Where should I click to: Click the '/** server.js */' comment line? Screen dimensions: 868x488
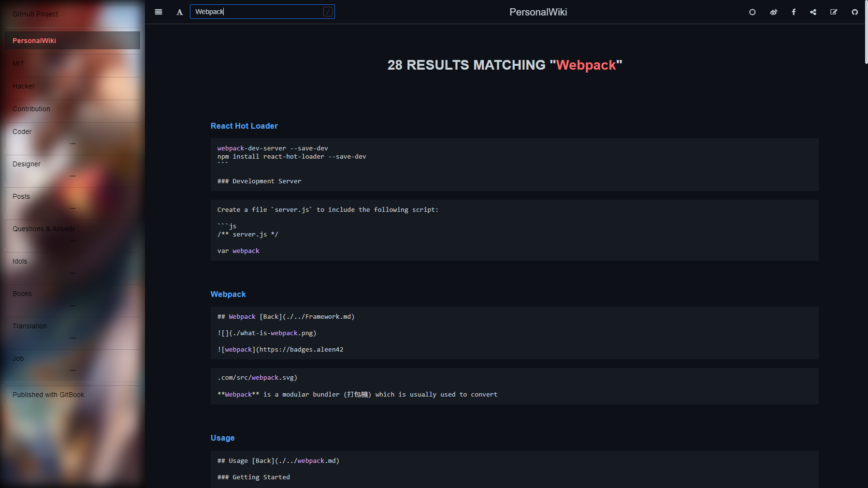click(248, 234)
